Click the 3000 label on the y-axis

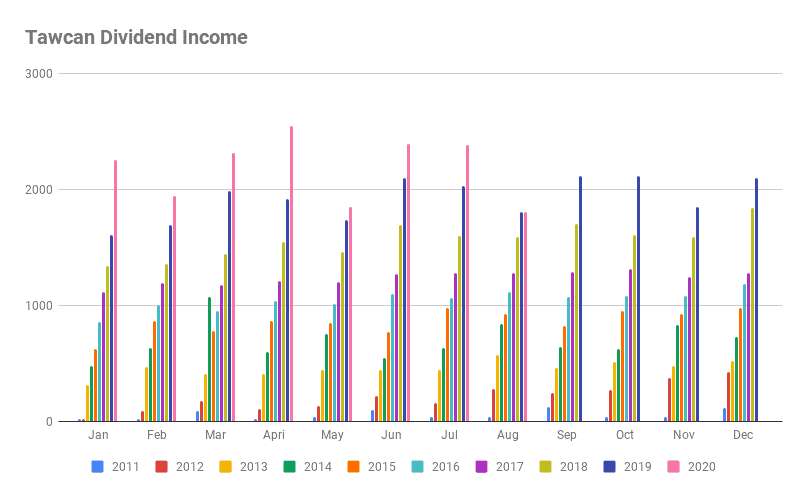(x=40, y=74)
